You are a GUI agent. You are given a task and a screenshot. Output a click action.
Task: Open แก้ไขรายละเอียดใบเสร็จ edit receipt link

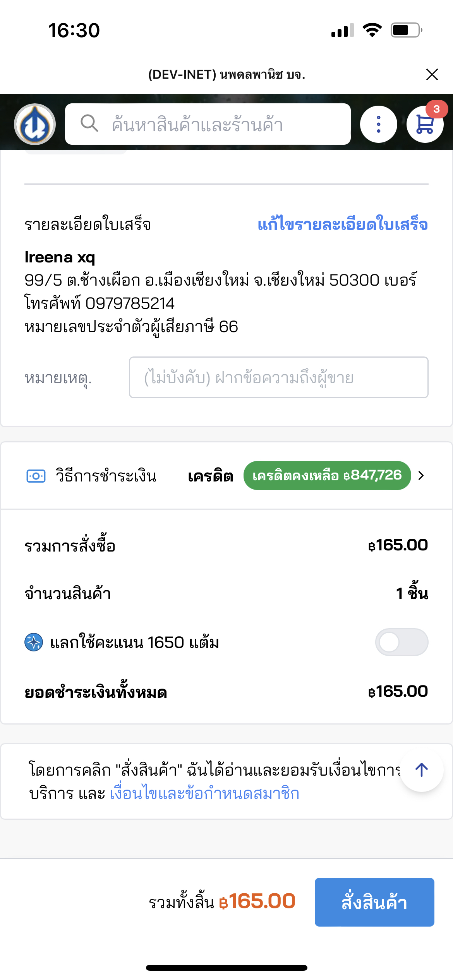(343, 224)
